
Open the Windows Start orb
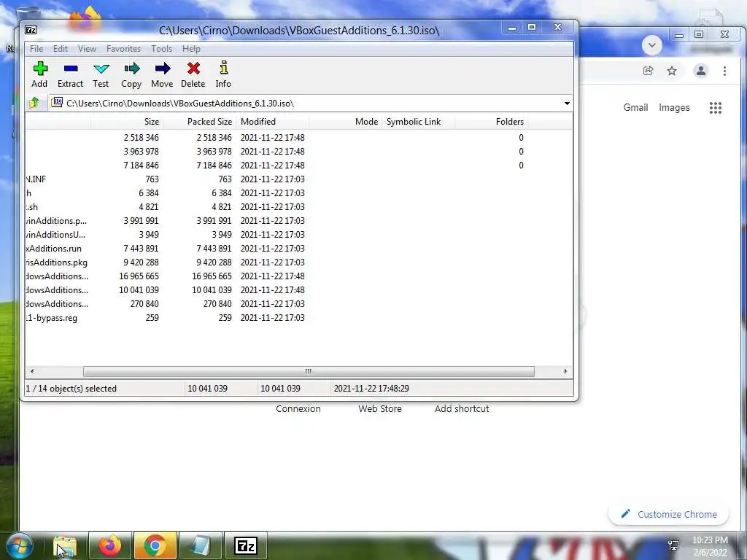pos(19,545)
